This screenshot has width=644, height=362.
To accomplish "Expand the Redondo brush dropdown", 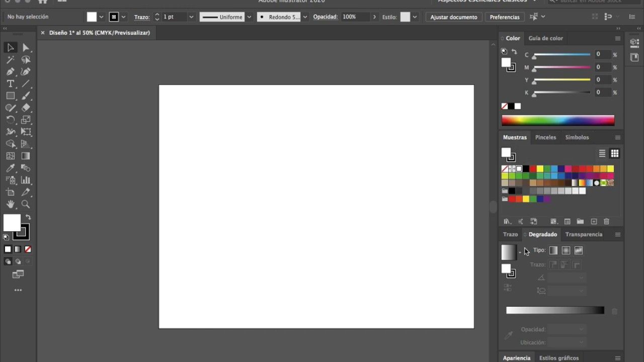I will pos(304,17).
